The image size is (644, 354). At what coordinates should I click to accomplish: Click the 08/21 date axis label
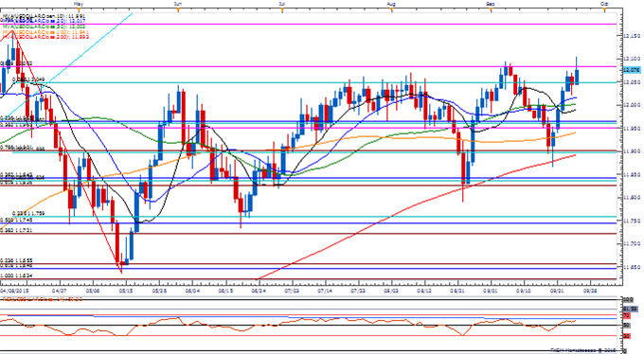[457, 290]
